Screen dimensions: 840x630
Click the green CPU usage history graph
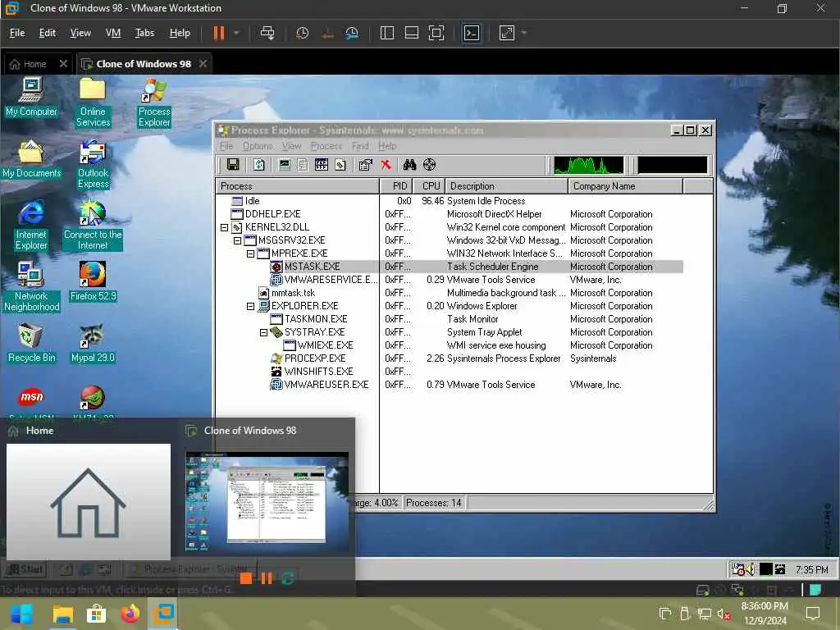pyautogui.click(x=589, y=165)
